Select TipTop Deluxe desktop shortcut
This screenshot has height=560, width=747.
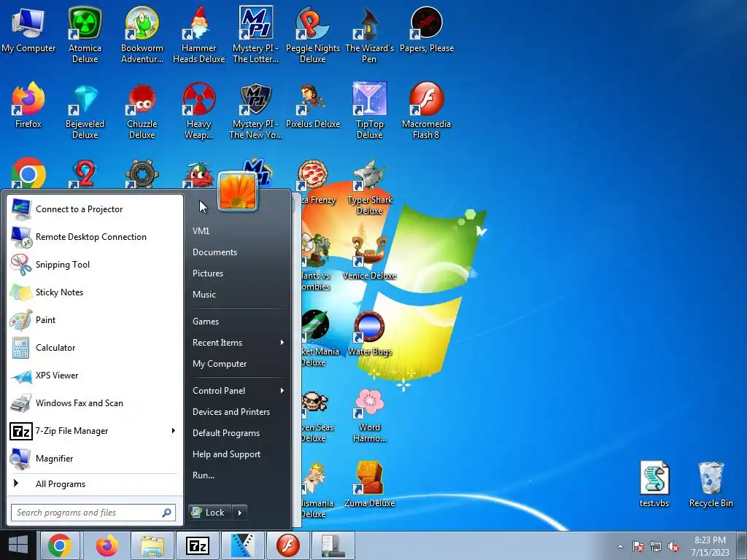(x=369, y=111)
